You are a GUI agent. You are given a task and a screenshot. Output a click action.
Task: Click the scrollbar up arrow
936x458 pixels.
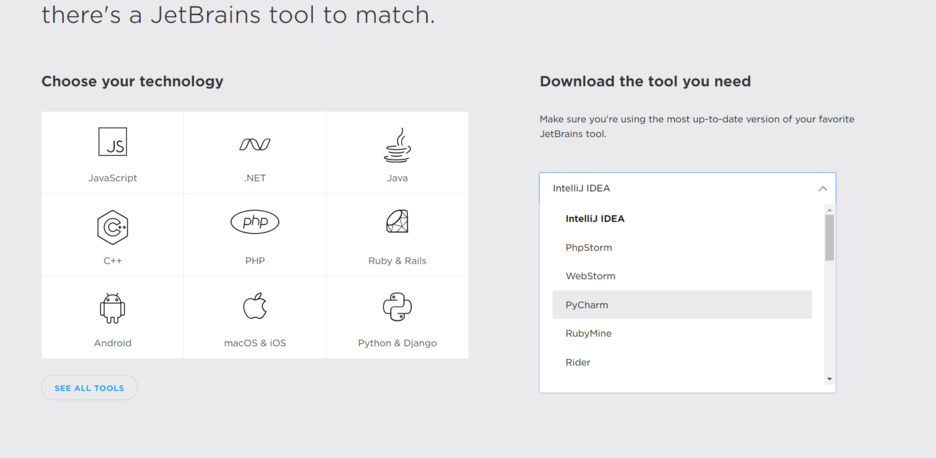pyautogui.click(x=829, y=210)
